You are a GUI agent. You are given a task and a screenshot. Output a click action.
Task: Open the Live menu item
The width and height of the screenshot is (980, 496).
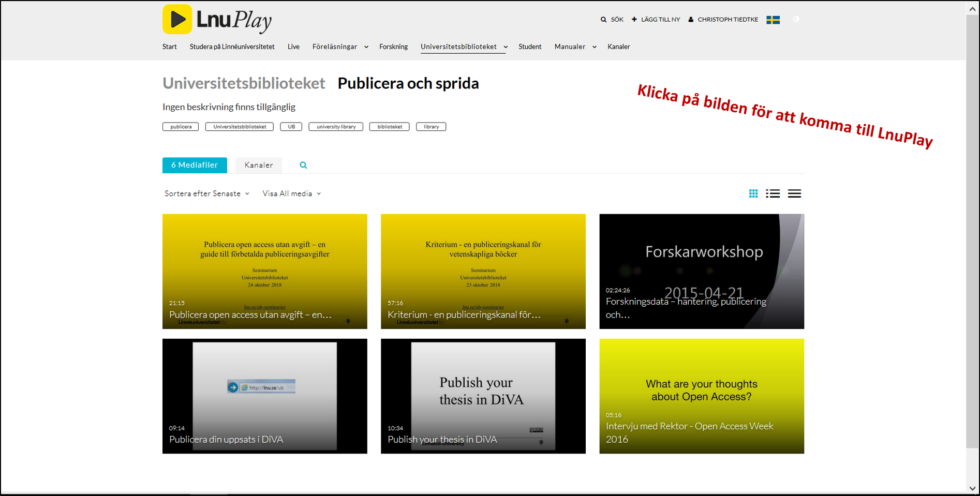(293, 47)
